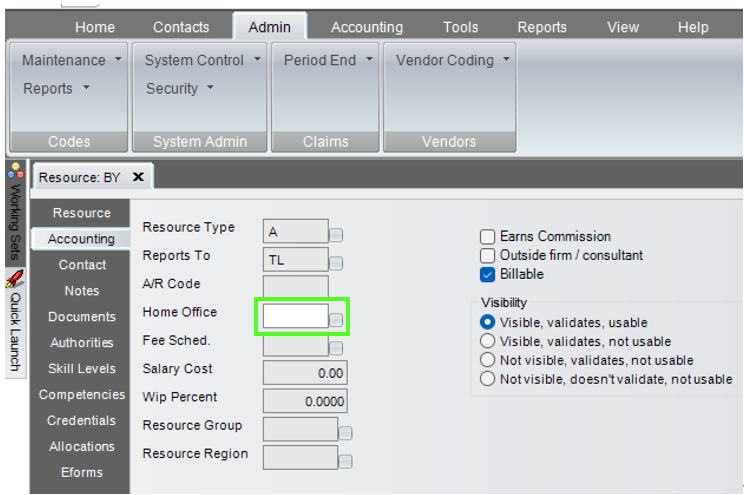
Task: Uncheck the Billable checkbox
Action: click(x=488, y=275)
